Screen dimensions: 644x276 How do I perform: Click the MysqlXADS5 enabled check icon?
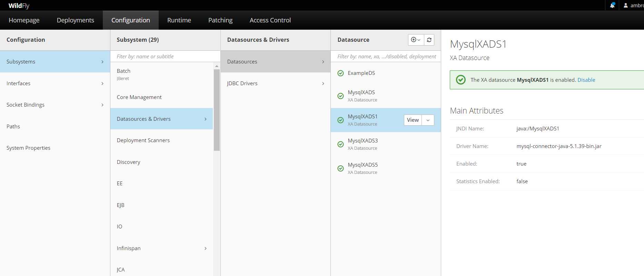tap(340, 168)
